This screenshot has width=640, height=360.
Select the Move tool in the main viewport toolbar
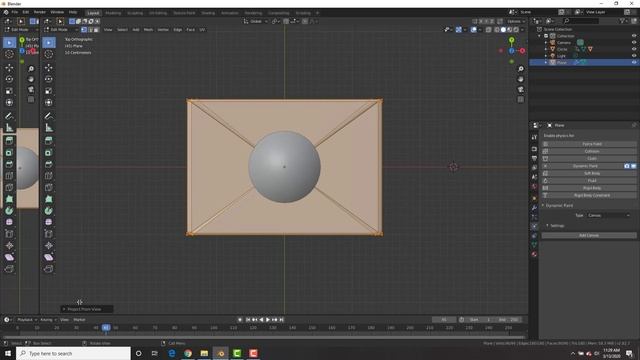coord(49,67)
